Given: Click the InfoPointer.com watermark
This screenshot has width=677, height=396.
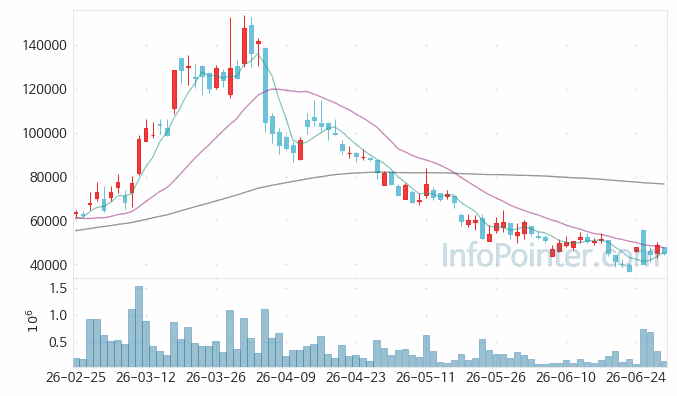Looking at the screenshot, I should 550,255.
